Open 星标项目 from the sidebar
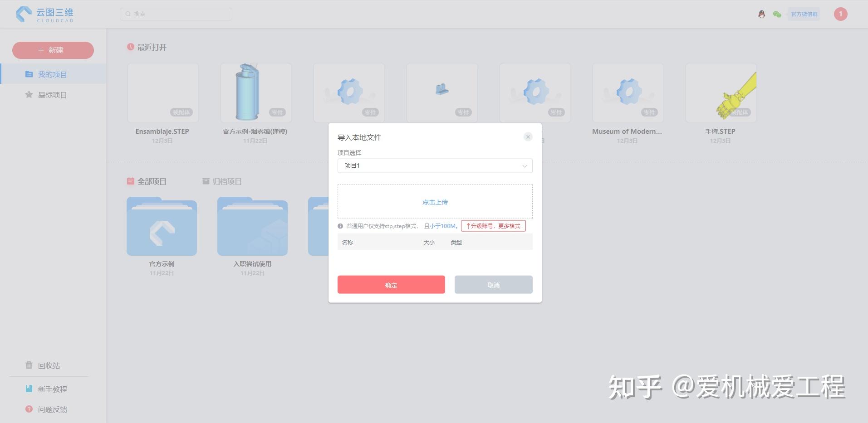Screen dimensions: 868x423 [x=53, y=95]
